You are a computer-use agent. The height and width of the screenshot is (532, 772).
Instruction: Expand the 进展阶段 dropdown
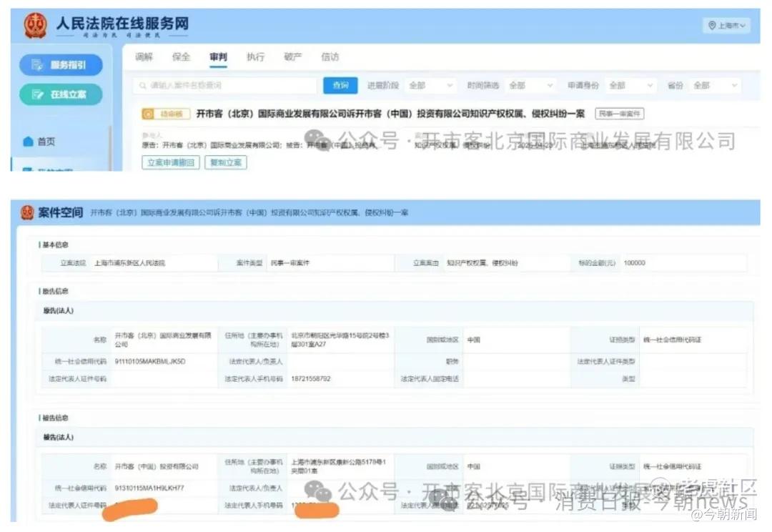point(430,86)
